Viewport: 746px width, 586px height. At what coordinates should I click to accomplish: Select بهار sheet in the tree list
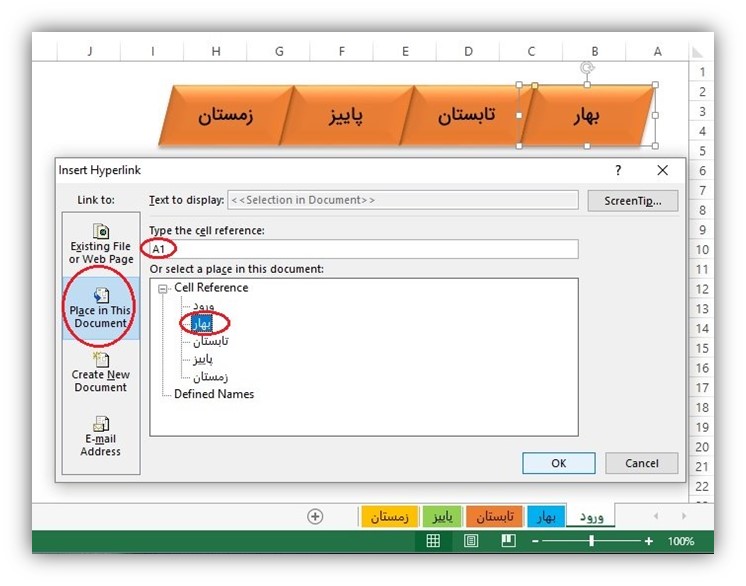pos(204,323)
